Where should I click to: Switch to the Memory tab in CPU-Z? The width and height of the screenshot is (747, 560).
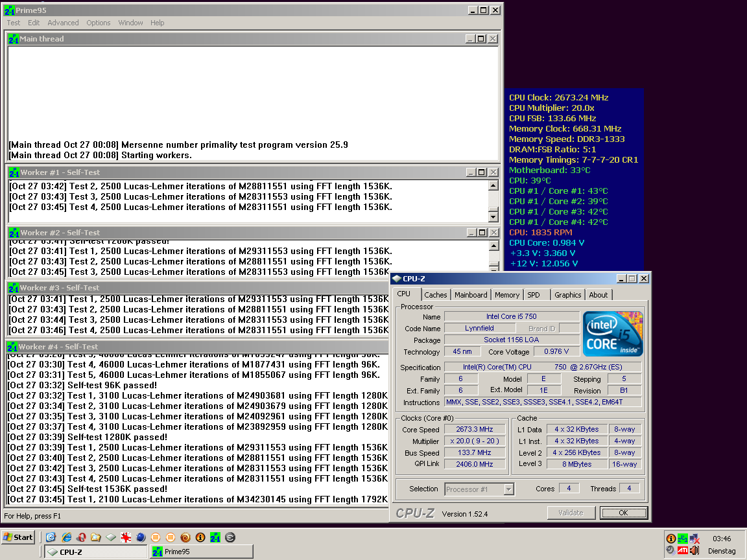[506, 295]
